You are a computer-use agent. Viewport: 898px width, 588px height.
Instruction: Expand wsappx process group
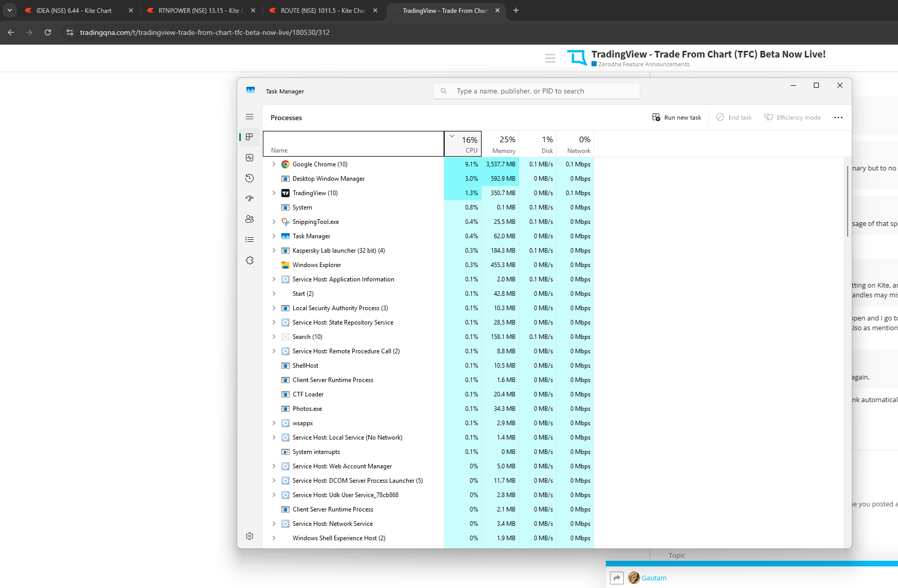(274, 423)
